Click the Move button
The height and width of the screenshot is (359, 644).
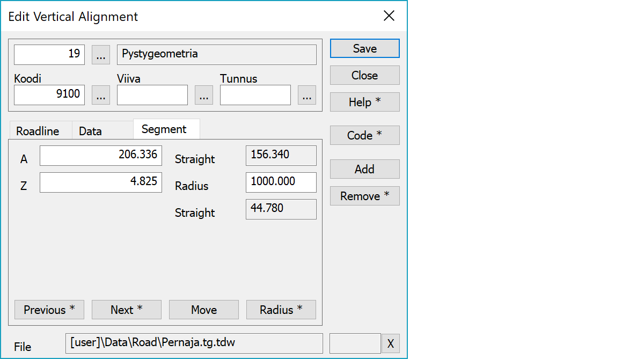204,310
